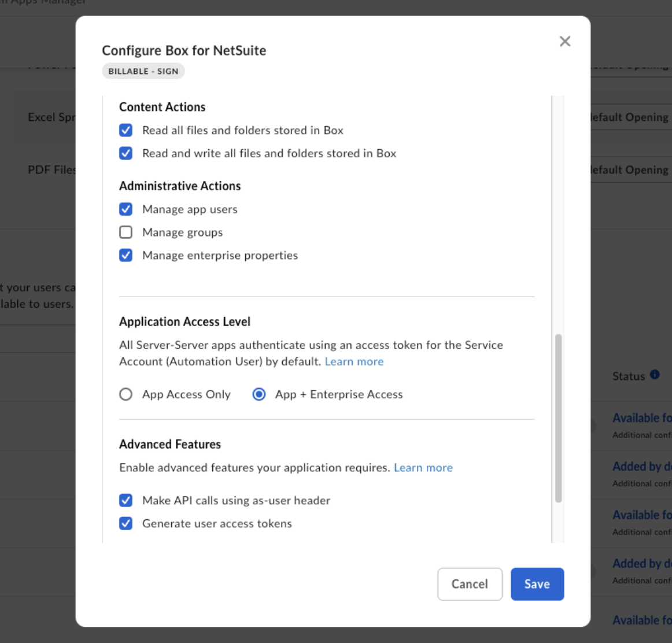The width and height of the screenshot is (672, 643).
Task: Close the Configure Box for NetSuite dialog
Action: click(564, 41)
